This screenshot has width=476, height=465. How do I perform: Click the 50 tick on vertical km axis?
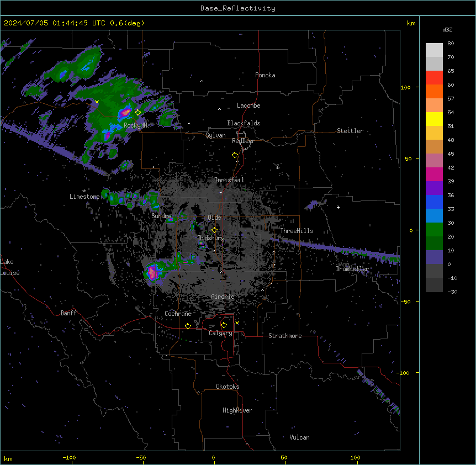click(408, 158)
